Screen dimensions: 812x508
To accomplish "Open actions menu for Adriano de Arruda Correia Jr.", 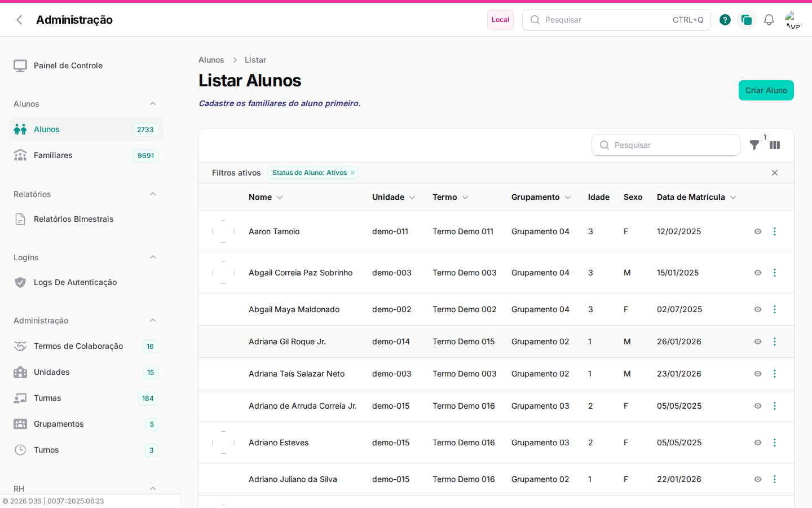I will click(x=775, y=406).
